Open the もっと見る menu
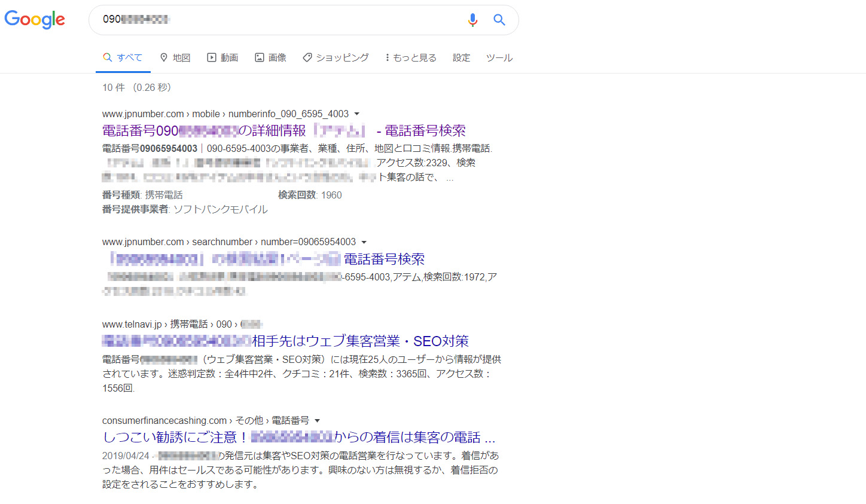The height and width of the screenshot is (504, 866). (411, 57)
